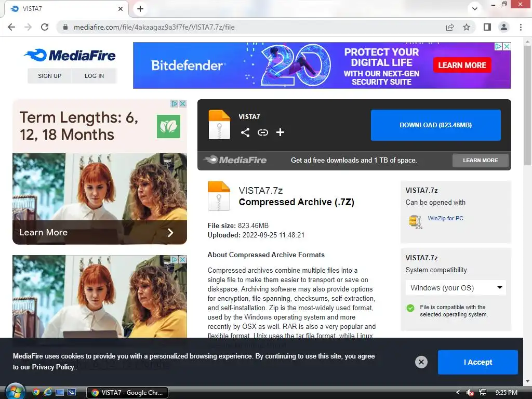Click the File size 823.46MB text
532x399 pixels.
pyautogui.click(x=238, y=225)
